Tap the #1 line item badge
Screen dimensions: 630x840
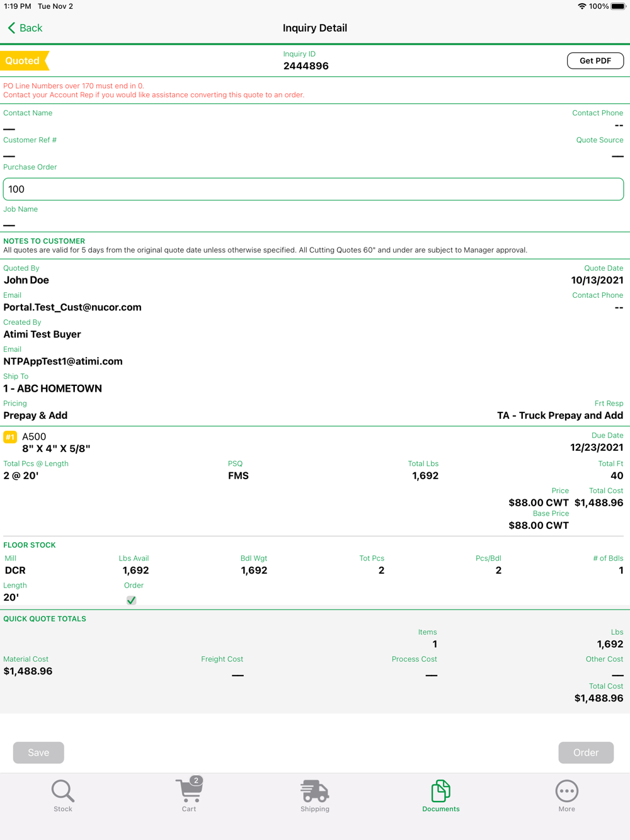pyautogui.click(x=10, y=437)
